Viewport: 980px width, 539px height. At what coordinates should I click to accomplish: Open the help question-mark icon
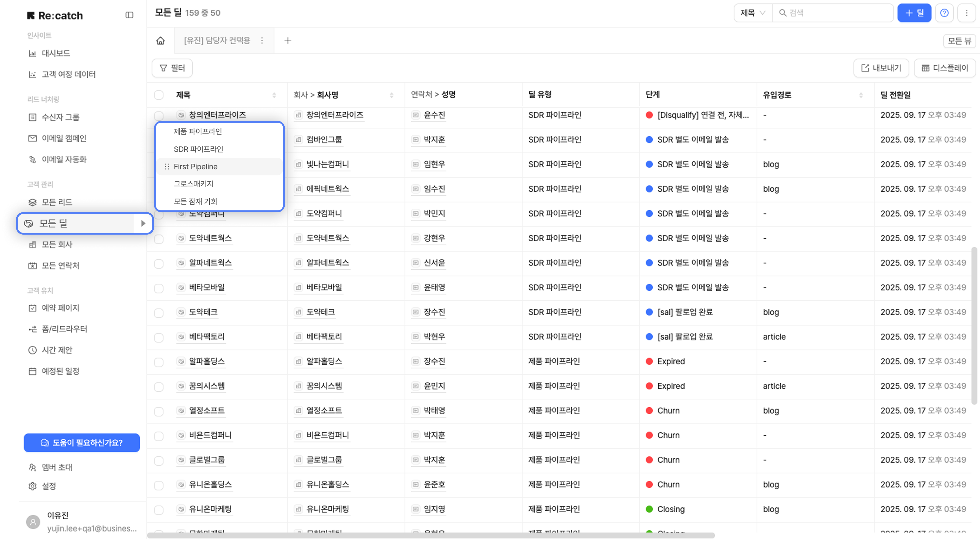[x=944, y=13]
